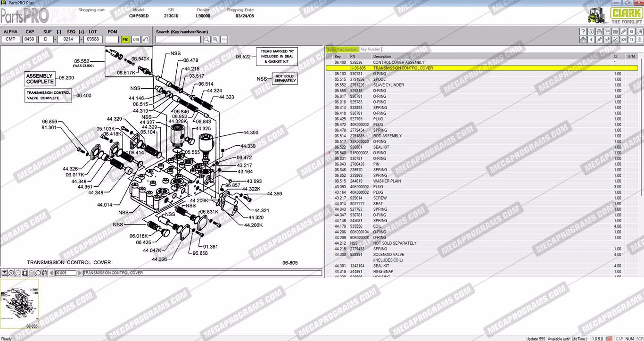Click the LOT field showing 09588

(x=93, y=40)
